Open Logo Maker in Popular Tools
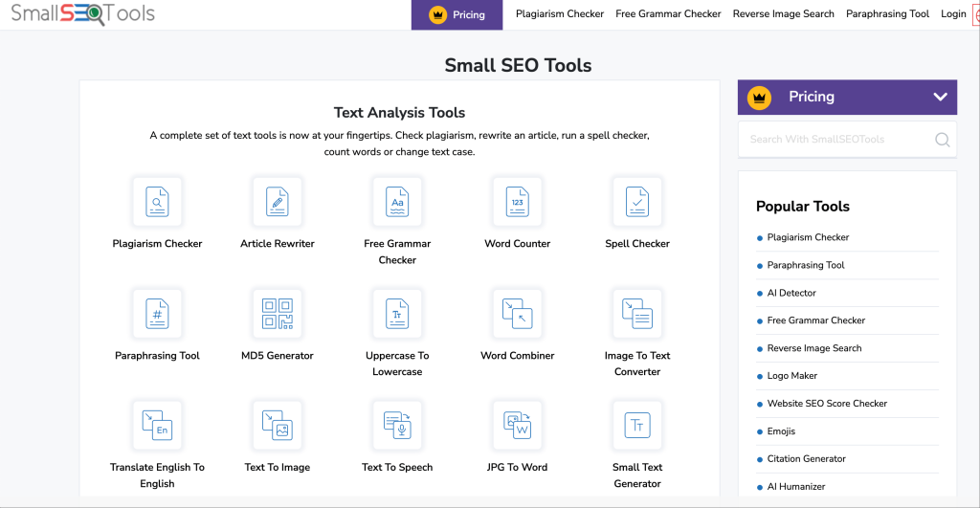The height and width of the screenshot is (508, 980). tap(791, 376)
